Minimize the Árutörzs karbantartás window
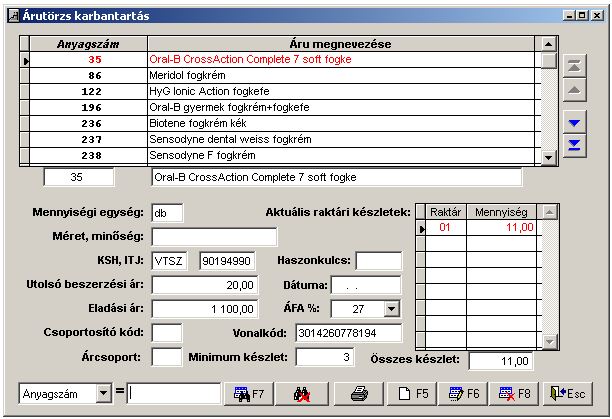This screenshot has height=419, width=612. [569, 16]
